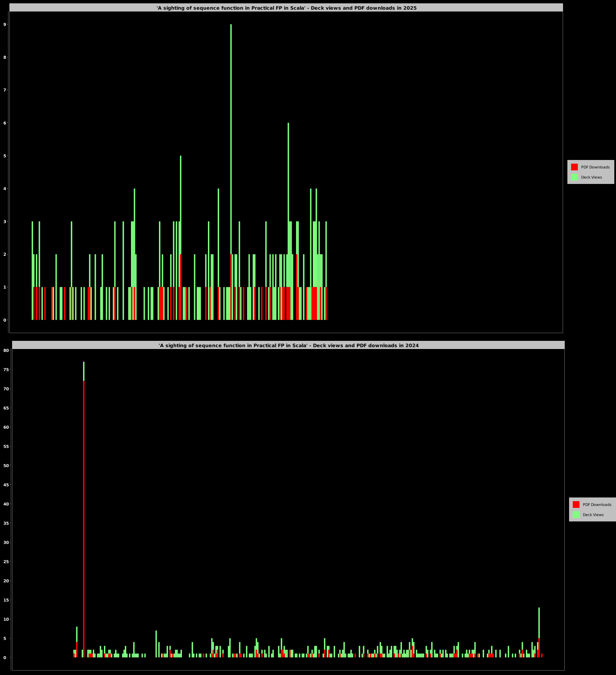This screenshot has width=616, height=675.
Task: Select the Deck Views label in 2024 legend
Action: (593, 515)
